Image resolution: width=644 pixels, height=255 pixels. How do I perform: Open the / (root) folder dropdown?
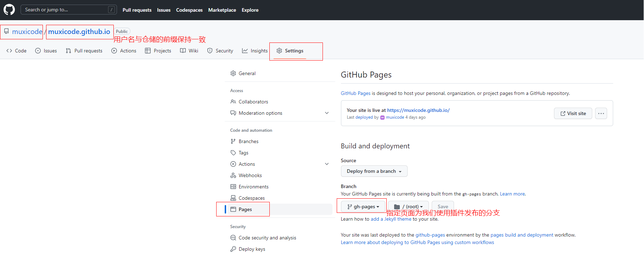408,206
